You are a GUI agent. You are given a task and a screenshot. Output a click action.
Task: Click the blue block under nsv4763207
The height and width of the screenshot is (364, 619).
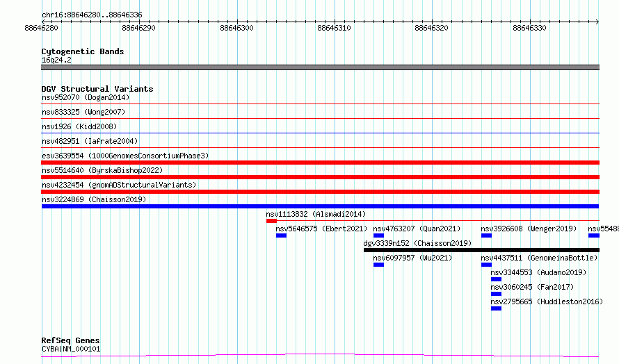pos(378,235)
